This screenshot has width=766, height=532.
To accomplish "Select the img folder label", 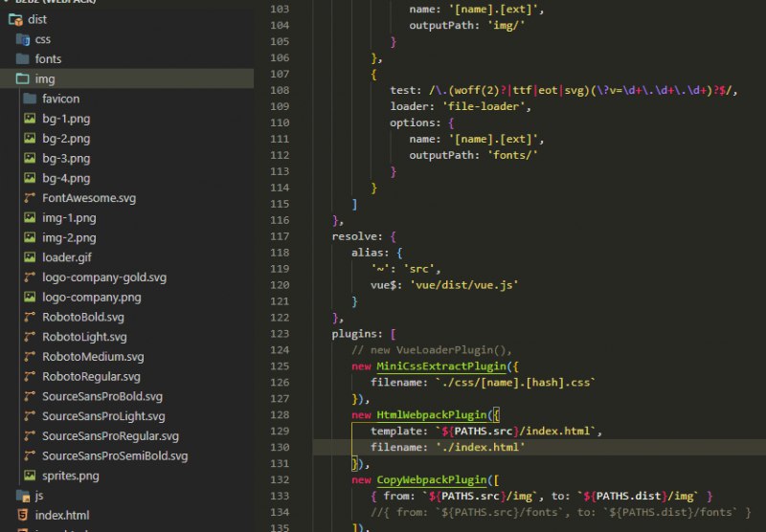I will 44,79.
